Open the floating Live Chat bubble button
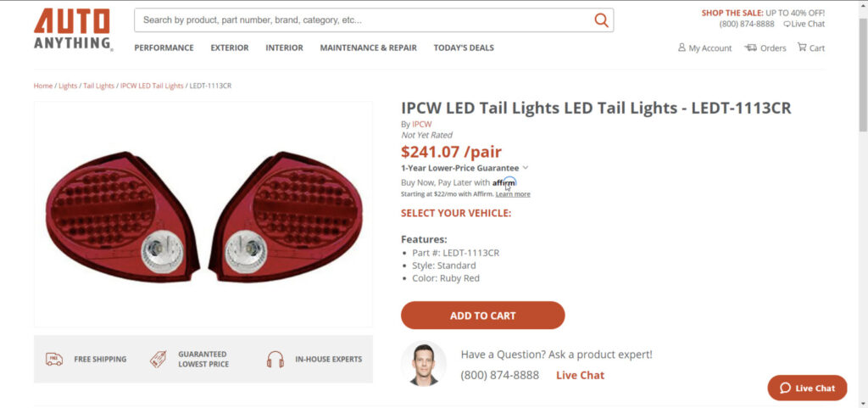The height and width of the screenshot is (408, 868). click(x=807, y=388)
